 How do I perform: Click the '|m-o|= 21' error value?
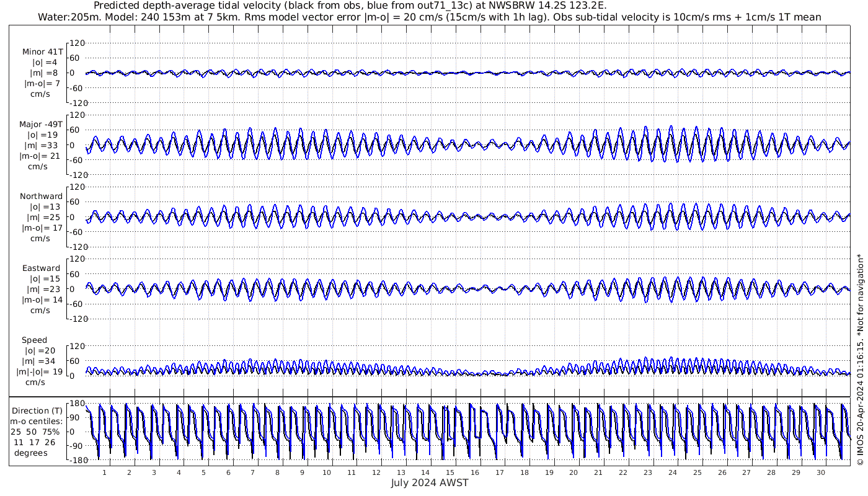click(40, 156)
